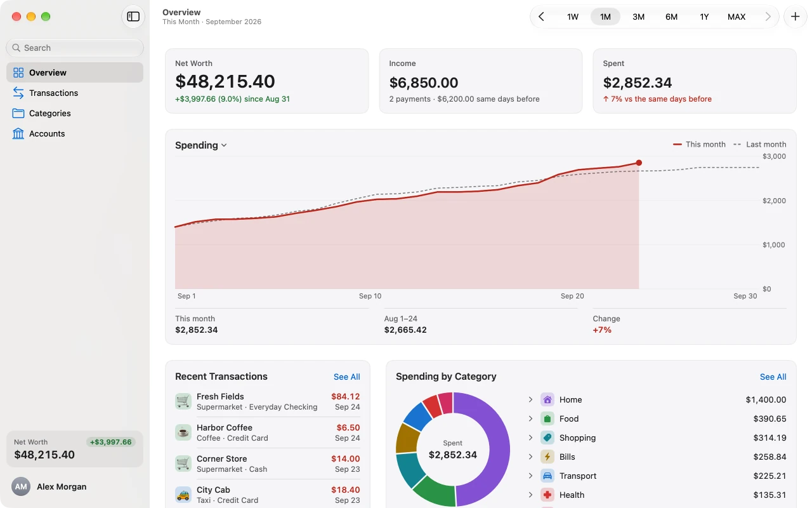Select the 1M time range
812x508 pixels.
(x=606, y=17)
